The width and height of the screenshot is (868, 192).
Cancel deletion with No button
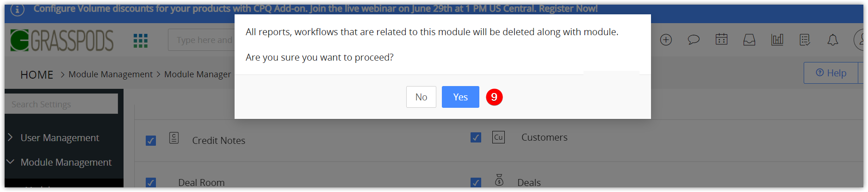(x=421, y=97)
